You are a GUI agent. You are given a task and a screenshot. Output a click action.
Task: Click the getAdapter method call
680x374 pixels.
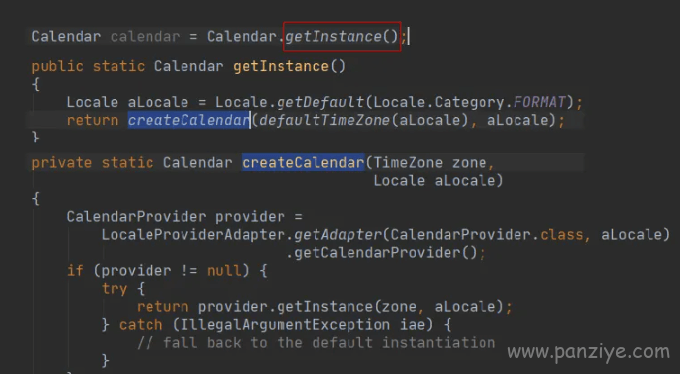point(338,235)
